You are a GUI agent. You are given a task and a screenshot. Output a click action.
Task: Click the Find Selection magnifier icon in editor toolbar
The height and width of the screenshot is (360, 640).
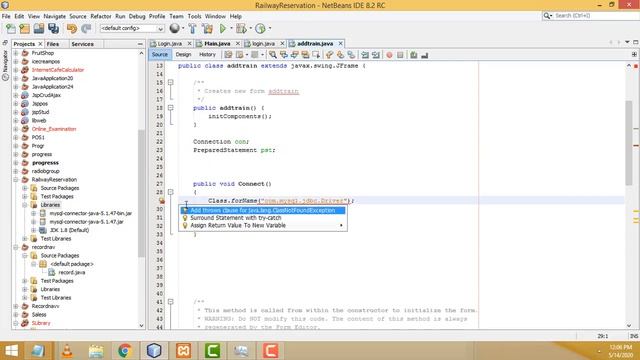click(x=272, y=55)
